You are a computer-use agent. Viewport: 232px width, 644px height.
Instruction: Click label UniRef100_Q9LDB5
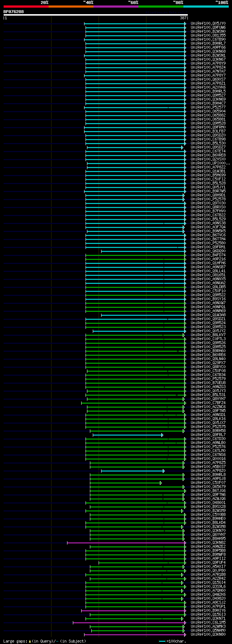coord(208,287)
